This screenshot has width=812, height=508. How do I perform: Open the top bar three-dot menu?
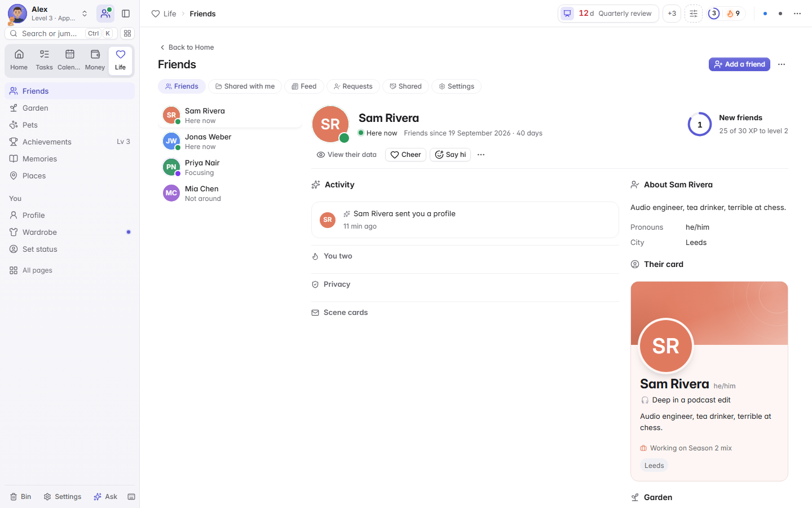click(797, 14)
